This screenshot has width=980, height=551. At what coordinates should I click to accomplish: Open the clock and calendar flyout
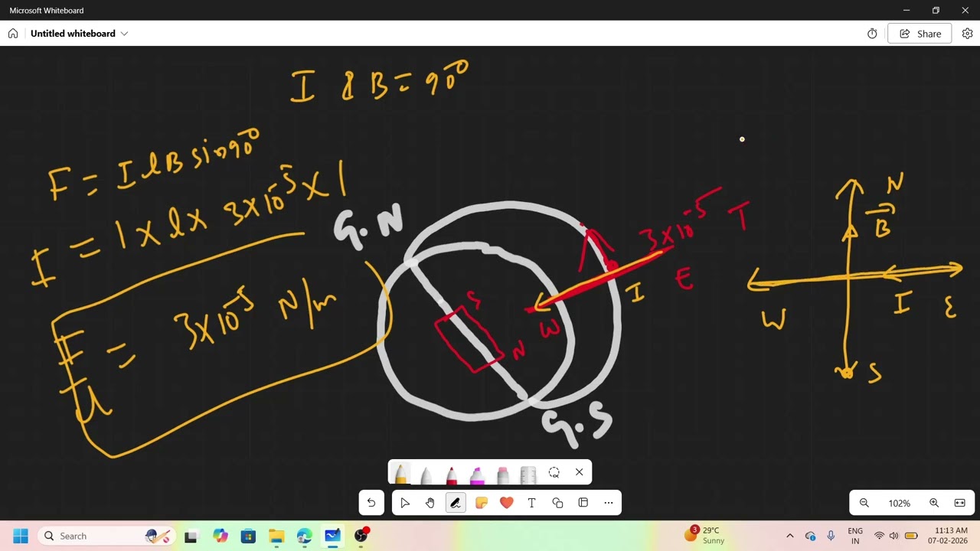point(950,536)
